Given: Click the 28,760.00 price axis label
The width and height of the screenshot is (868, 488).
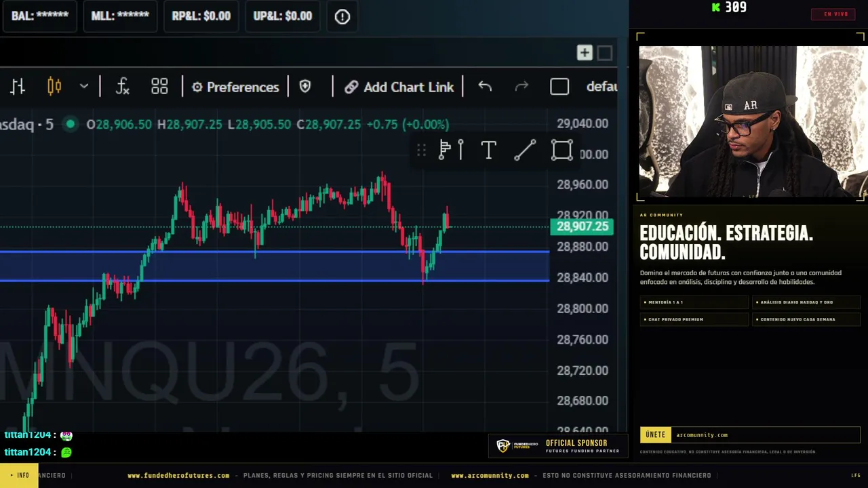Looking at the screenshot, I should pos(583,340).
